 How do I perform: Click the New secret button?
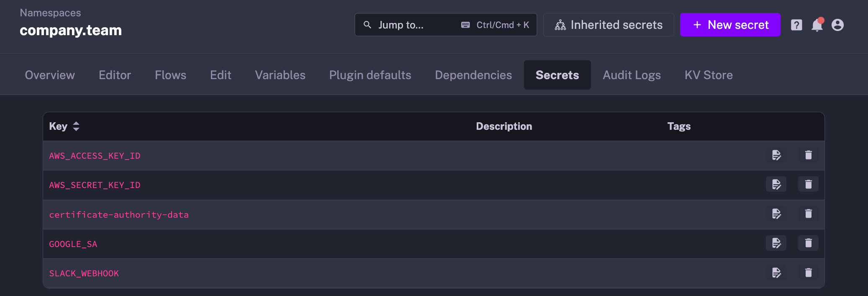coord(730,25)
